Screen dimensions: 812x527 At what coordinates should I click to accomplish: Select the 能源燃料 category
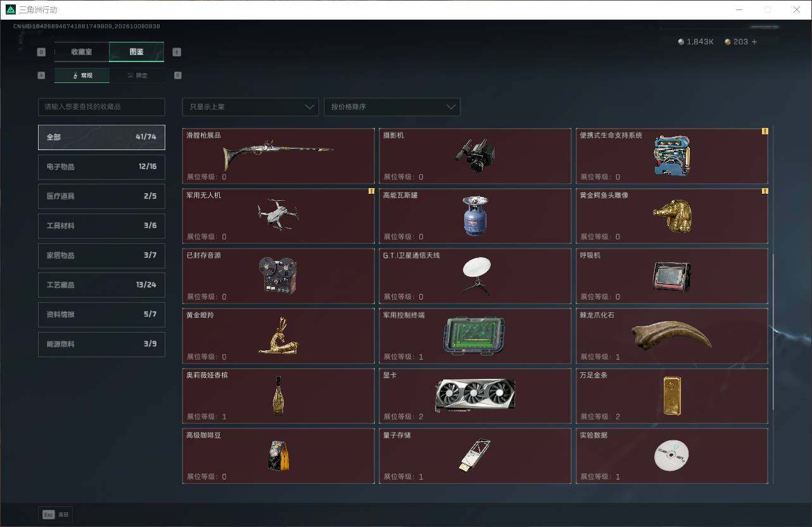[101, 344]
